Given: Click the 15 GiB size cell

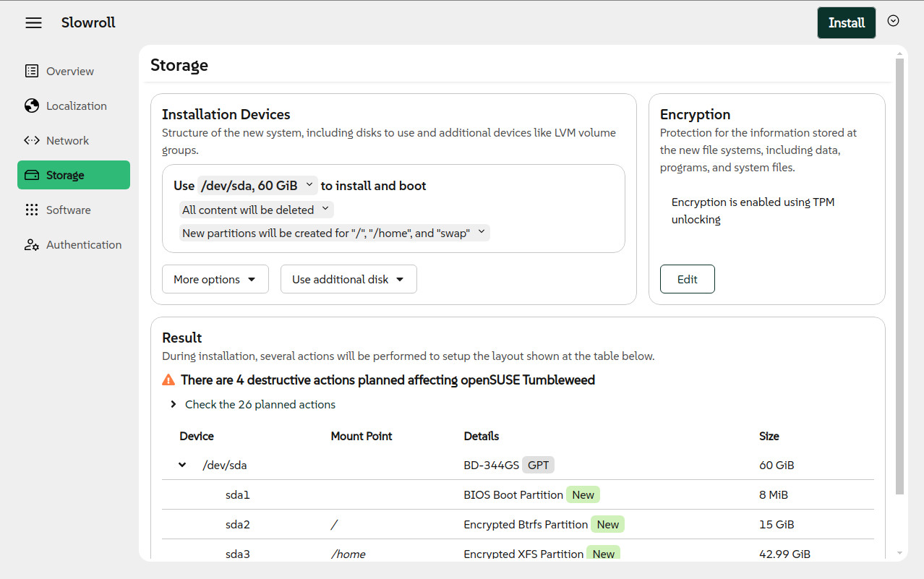Looking at the screenshot, I should [x=777, y=525].
